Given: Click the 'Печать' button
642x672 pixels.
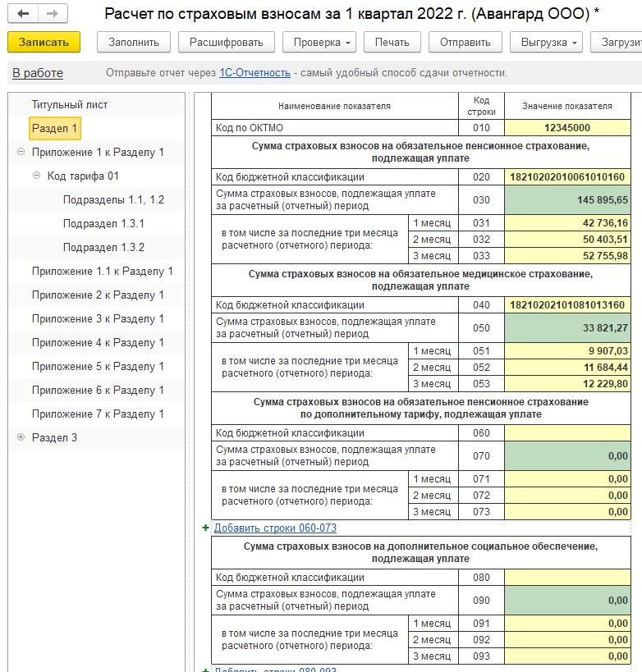Looking at the screenshot, I should coord(392,43).
